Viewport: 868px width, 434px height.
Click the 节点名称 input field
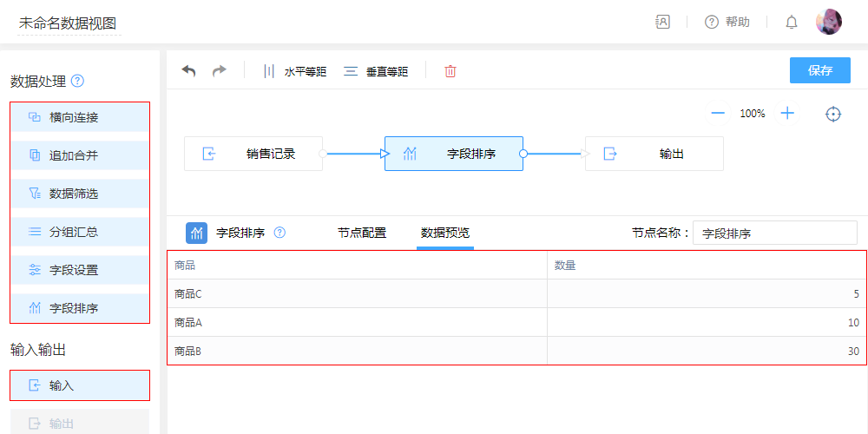(774, 233)
